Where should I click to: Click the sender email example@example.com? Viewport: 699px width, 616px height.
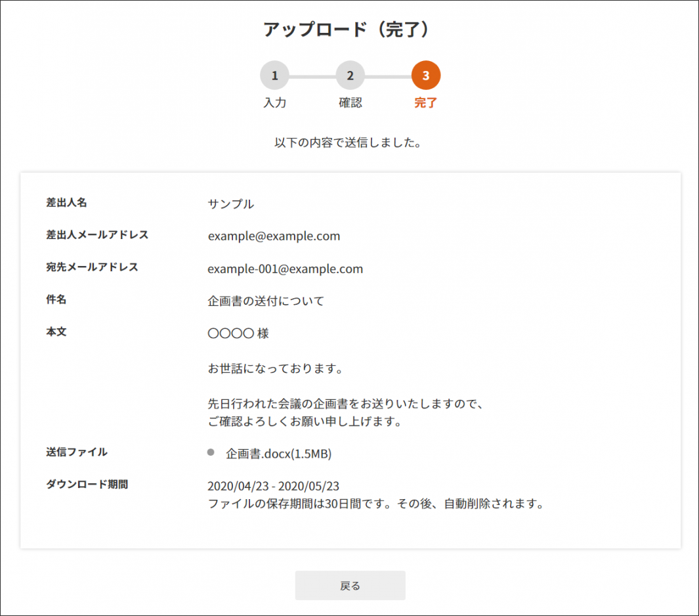[x=274, y=236]
